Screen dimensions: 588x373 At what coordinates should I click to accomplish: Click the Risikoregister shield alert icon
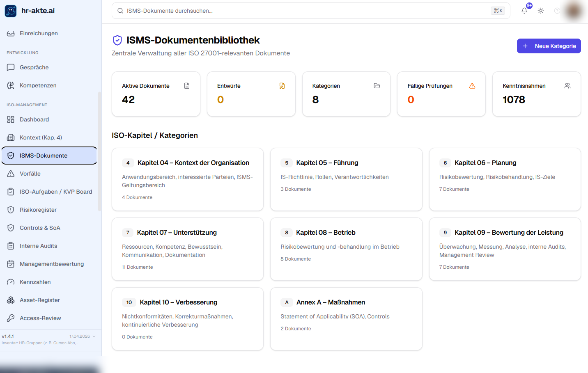pyautogui.click(x=11, y=210)
